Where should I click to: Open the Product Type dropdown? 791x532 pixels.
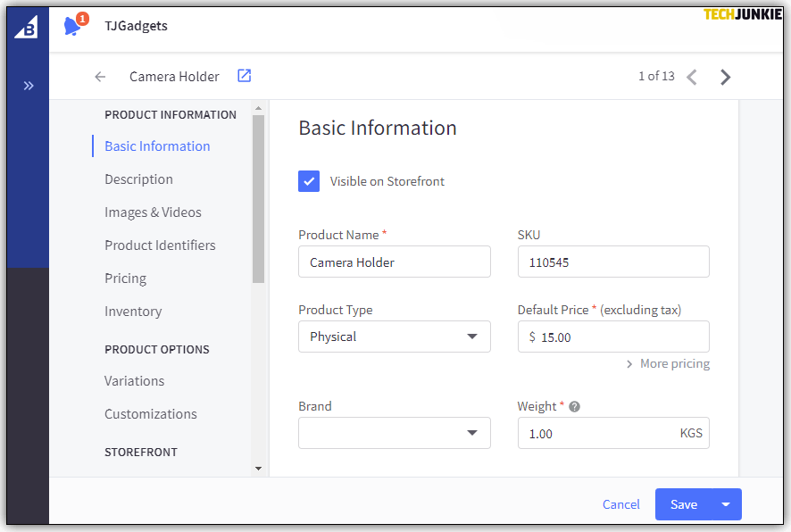pyautogui.click(x=394, y=337)
